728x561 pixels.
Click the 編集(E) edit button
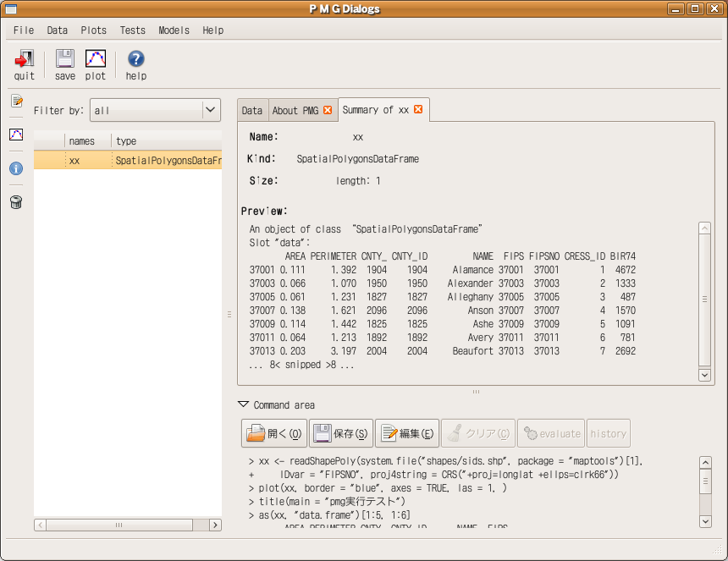[x=407, y=433]
